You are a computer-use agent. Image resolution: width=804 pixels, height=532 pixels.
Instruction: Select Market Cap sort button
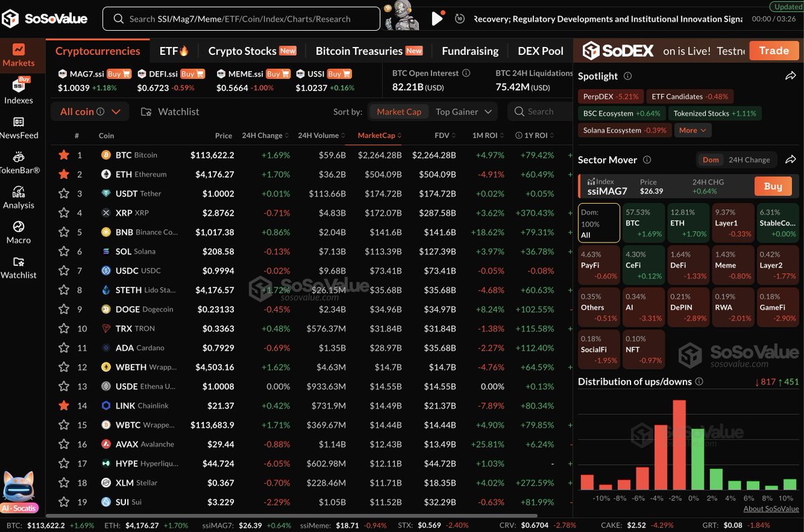point(399,112)
